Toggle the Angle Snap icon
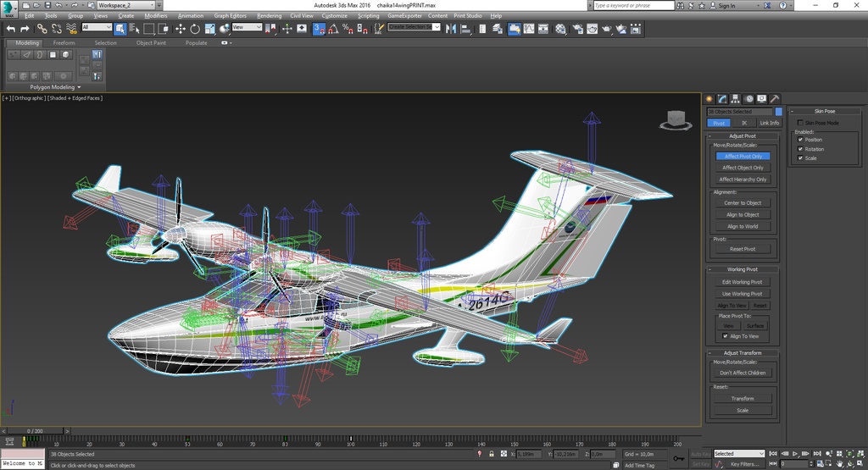 click(x=333, y=29)
